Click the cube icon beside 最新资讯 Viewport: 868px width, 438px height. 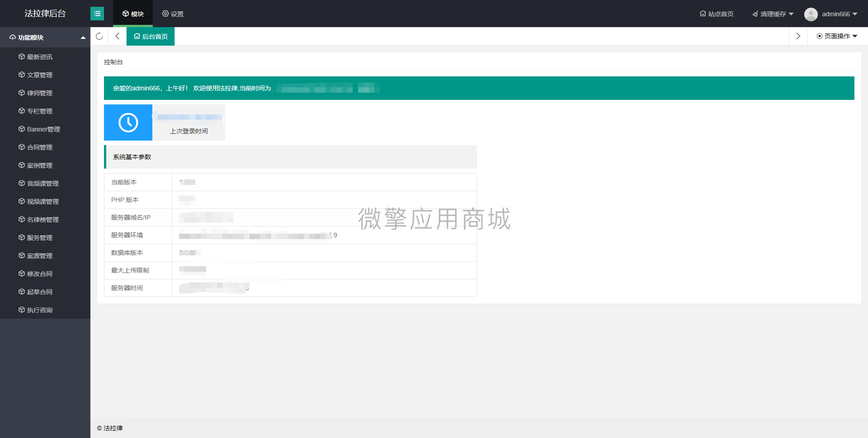(22, 57)
